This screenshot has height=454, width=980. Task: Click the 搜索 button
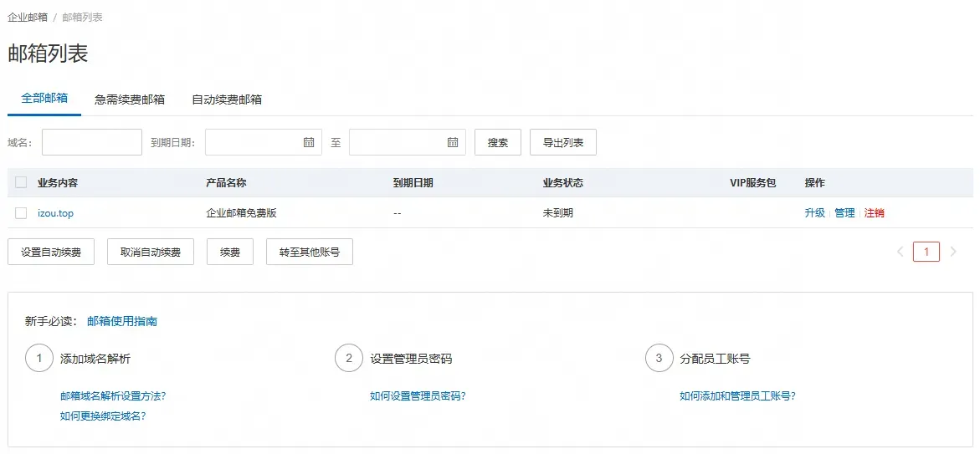click(498, 142)
